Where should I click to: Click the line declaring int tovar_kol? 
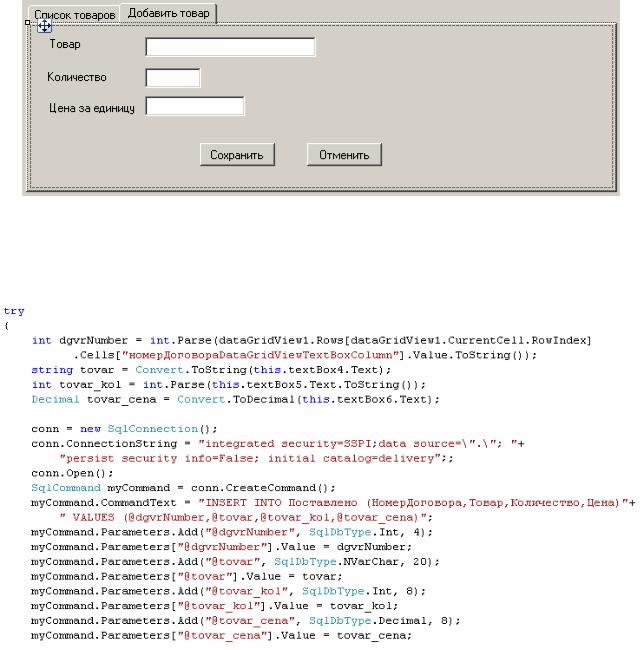click(x=228, y=385)
